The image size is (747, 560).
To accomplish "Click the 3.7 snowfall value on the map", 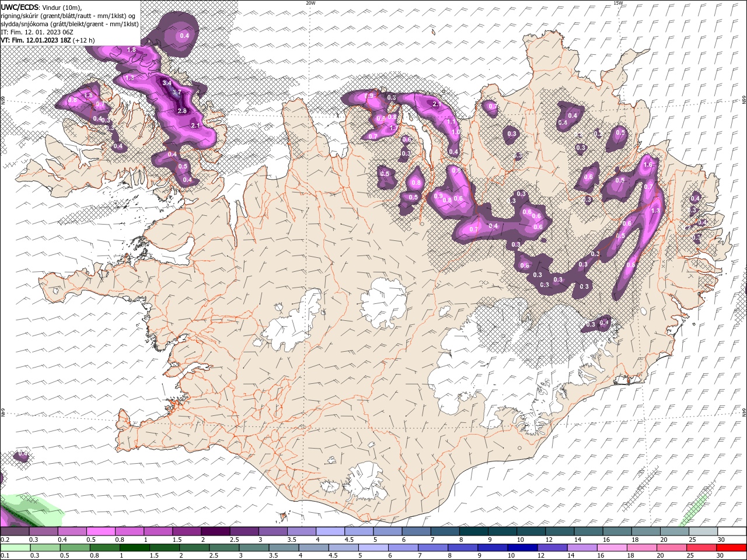I will click(177, 92).
